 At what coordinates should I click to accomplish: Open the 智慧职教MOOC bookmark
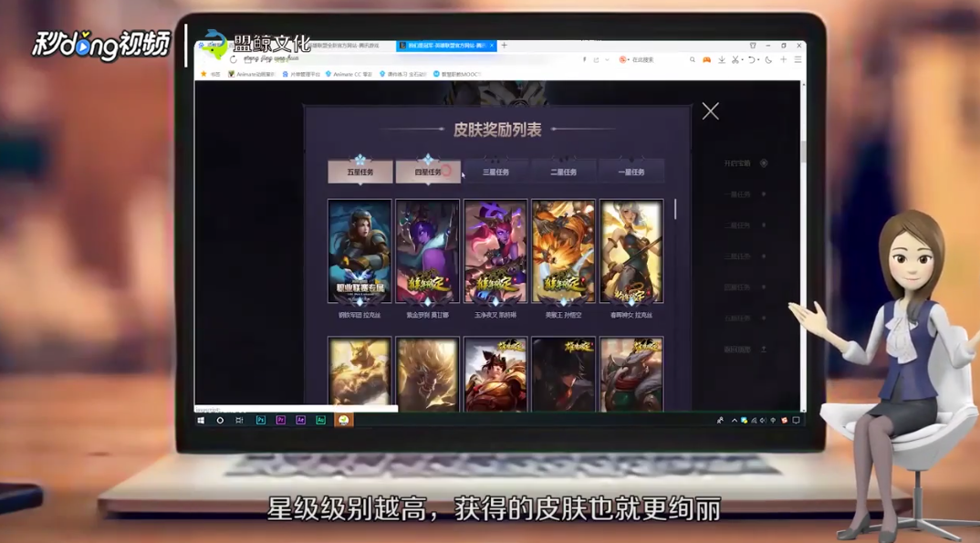(x=457, y=74)
